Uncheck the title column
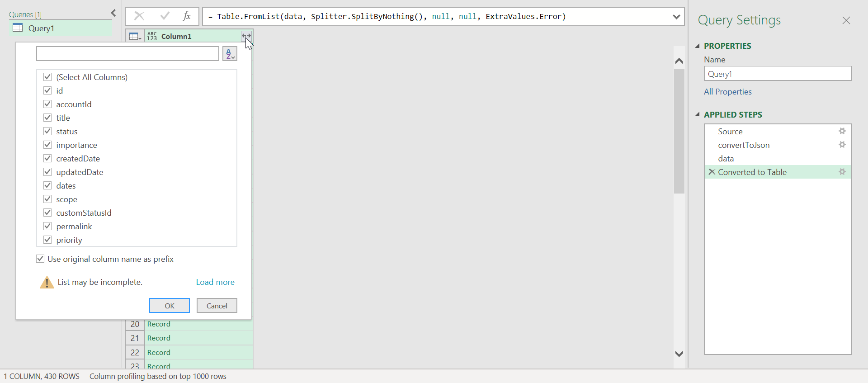The image size is (868, 383). point(47,118)
